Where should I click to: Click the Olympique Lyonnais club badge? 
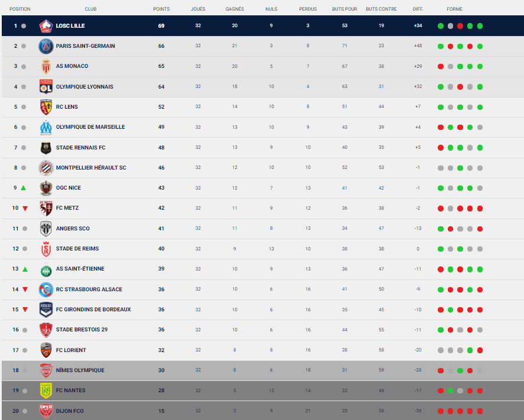[46, 87]
